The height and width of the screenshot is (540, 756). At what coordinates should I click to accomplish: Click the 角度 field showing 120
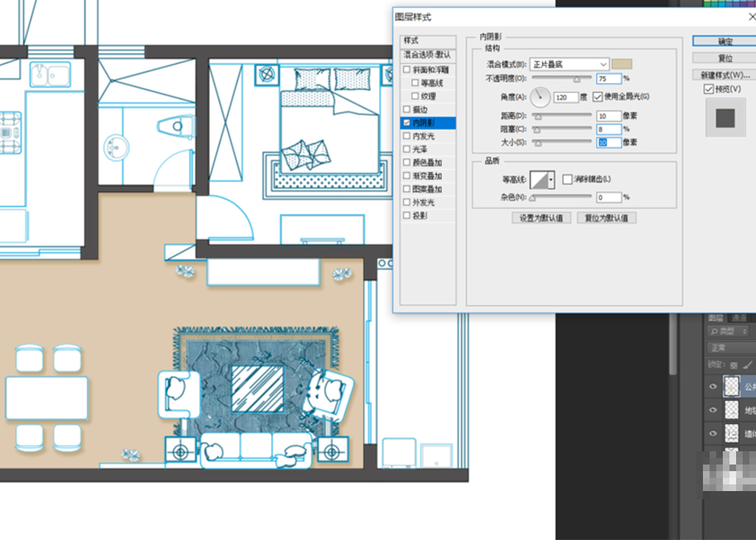click(x=565, y=98)
